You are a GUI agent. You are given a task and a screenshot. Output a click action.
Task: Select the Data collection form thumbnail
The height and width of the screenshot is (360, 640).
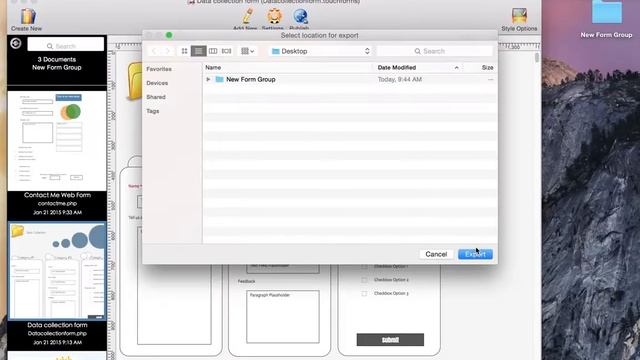click(x=57, y=271)
